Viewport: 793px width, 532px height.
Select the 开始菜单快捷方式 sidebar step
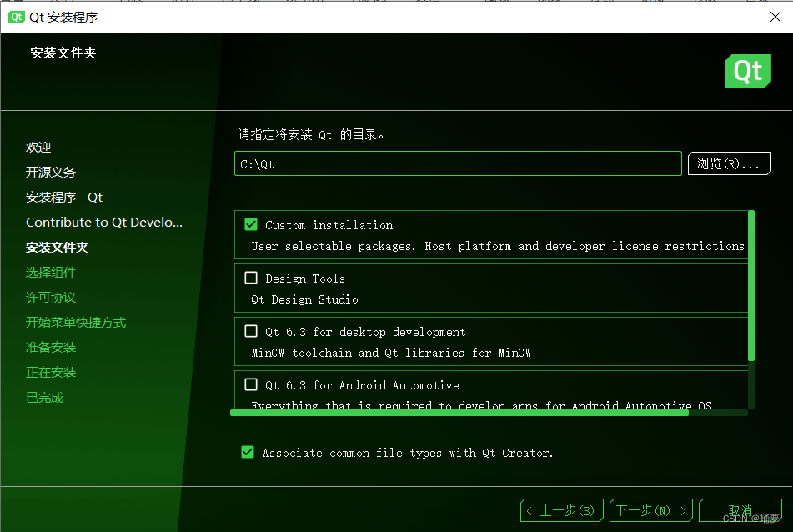pos(76,323)
